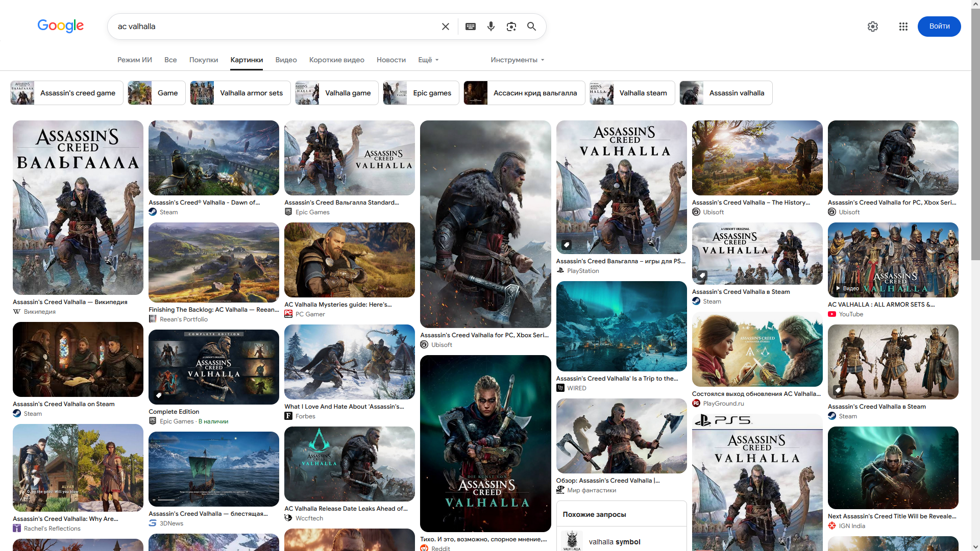Open 'Next Assassin's Creed Title' link
Image resolution: width=980 pixels, height=551 pixels.
(x=892, y=516)
